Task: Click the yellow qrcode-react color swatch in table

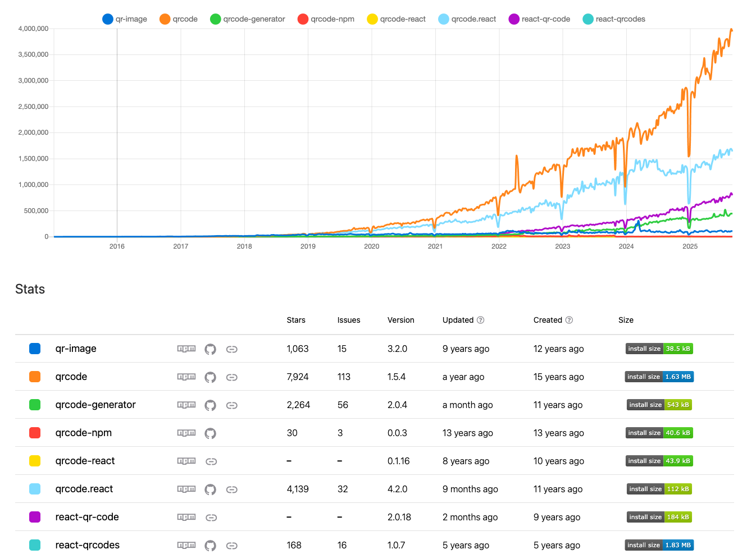Action: click(x=35, y=461)
